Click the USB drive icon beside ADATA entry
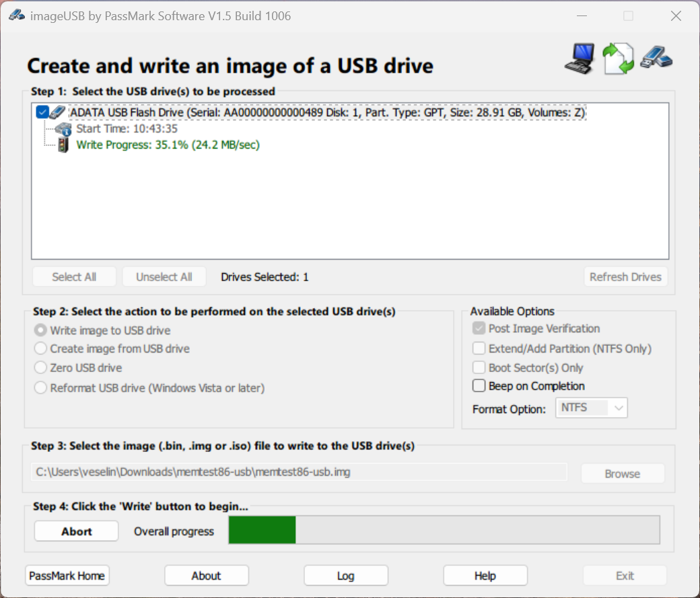 click(x=59, y=112)
